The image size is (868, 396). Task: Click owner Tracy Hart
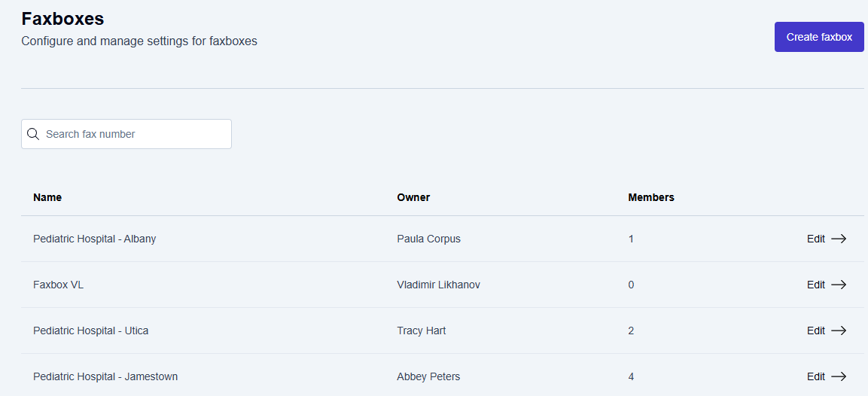(x=421, y=331)
